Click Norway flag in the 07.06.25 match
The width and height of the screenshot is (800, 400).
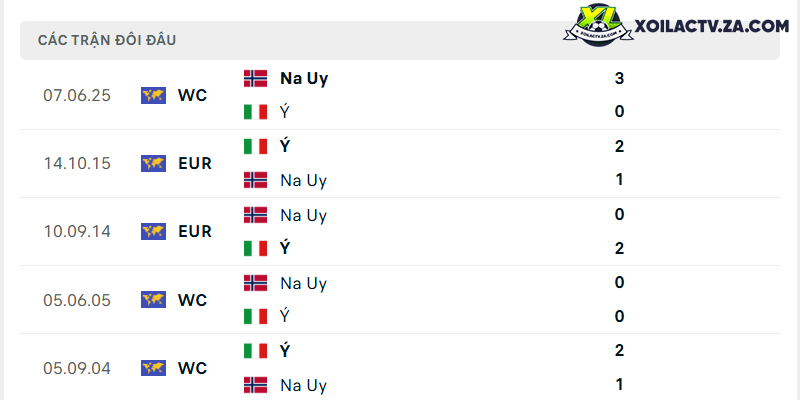click(255, 78)
